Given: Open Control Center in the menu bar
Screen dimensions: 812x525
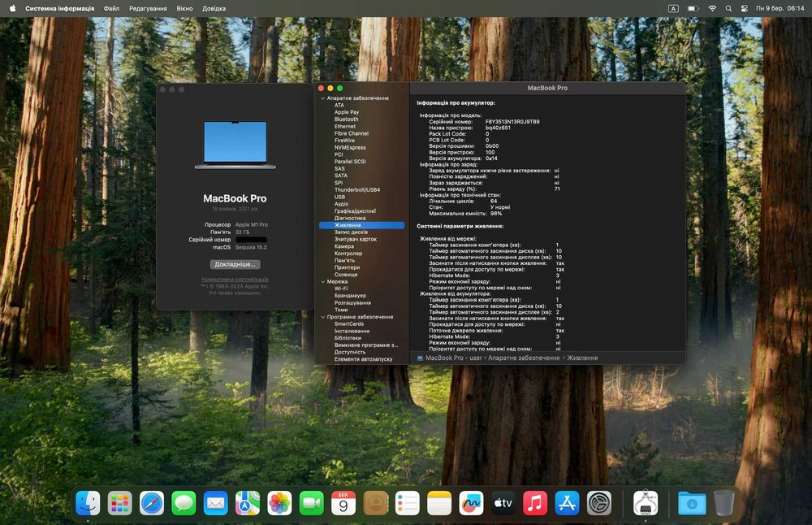Looking at the screenshot, I should tap(743, 8).
